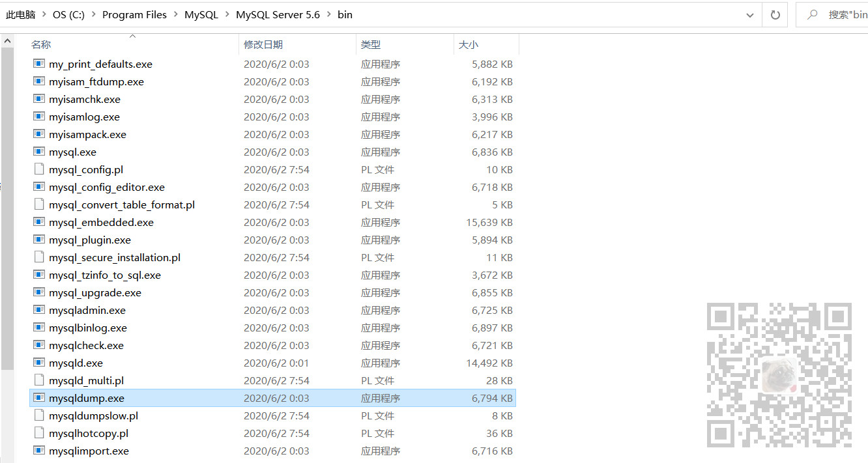Click the navigation pane scrollbar thumb

[x=7, y=208]
